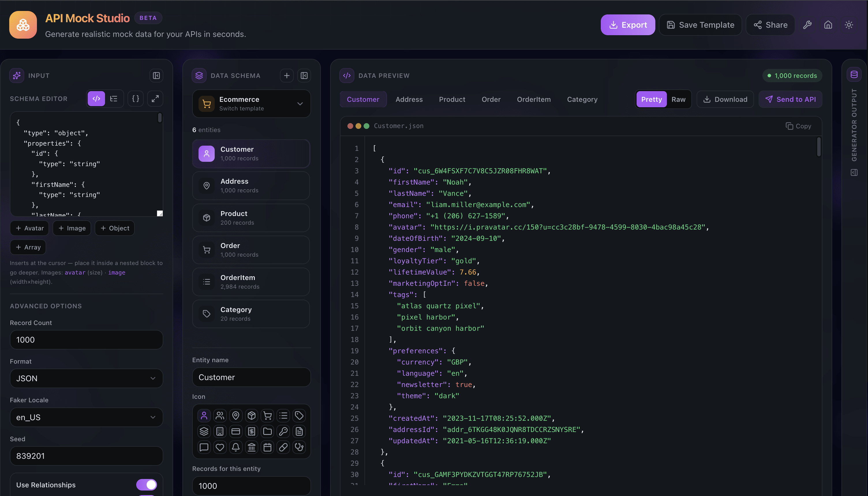
Task: Insert an Object block
Action: click(x=115, y=228)
